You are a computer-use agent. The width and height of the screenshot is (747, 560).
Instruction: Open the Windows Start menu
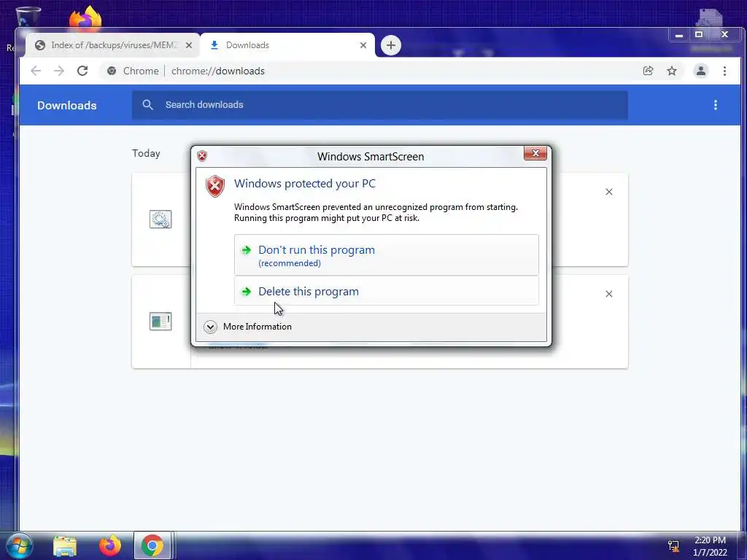pos(19,545)
